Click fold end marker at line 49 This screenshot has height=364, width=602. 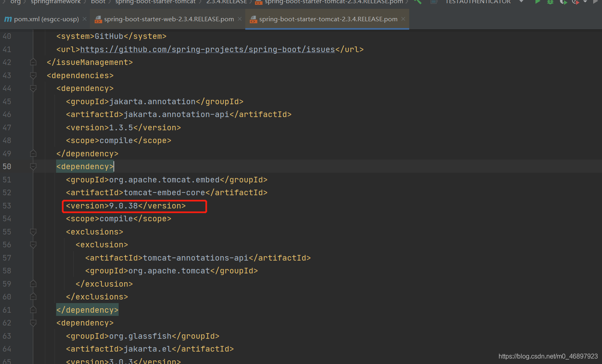[33, 154]
